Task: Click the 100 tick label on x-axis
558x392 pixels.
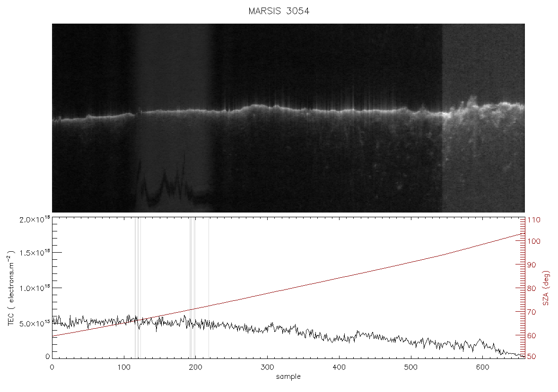Action: point(124,367)
